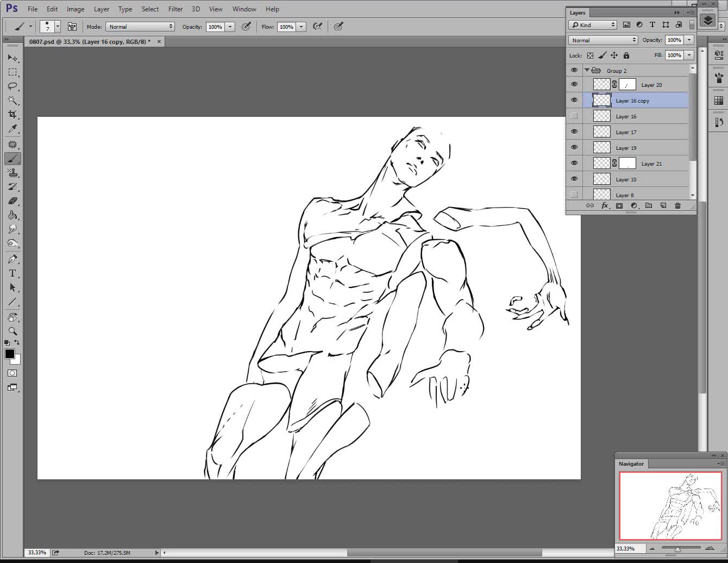Open the File menu
This screenshot has height=563, width=728.
point(33,9)
